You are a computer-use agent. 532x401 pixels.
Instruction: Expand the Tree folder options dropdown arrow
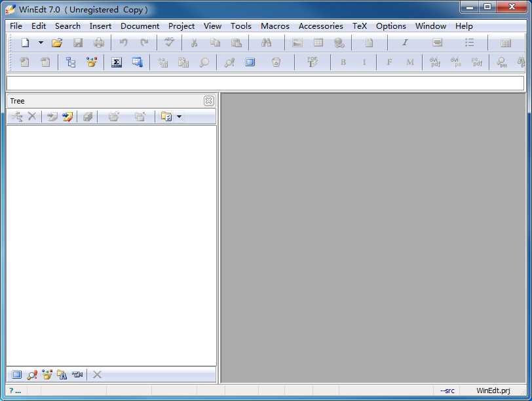(x=179, y=117)
